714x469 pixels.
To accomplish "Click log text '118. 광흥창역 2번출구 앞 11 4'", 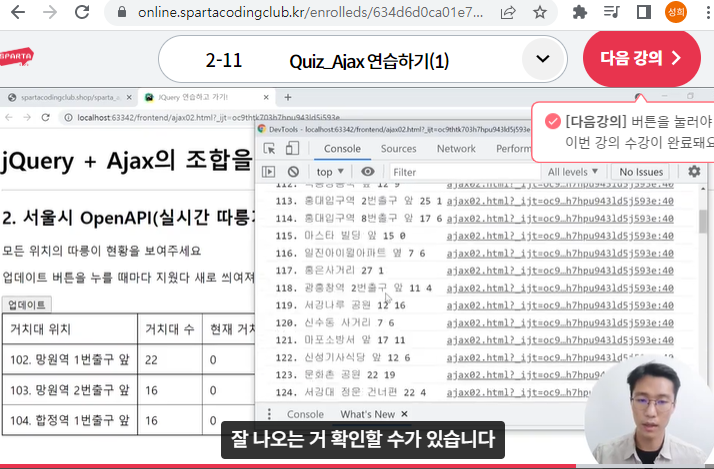I will [353, 288].
